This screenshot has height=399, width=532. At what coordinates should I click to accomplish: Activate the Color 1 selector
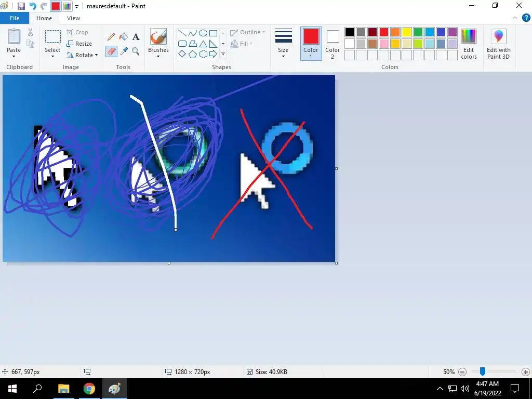tap(311, 44)
